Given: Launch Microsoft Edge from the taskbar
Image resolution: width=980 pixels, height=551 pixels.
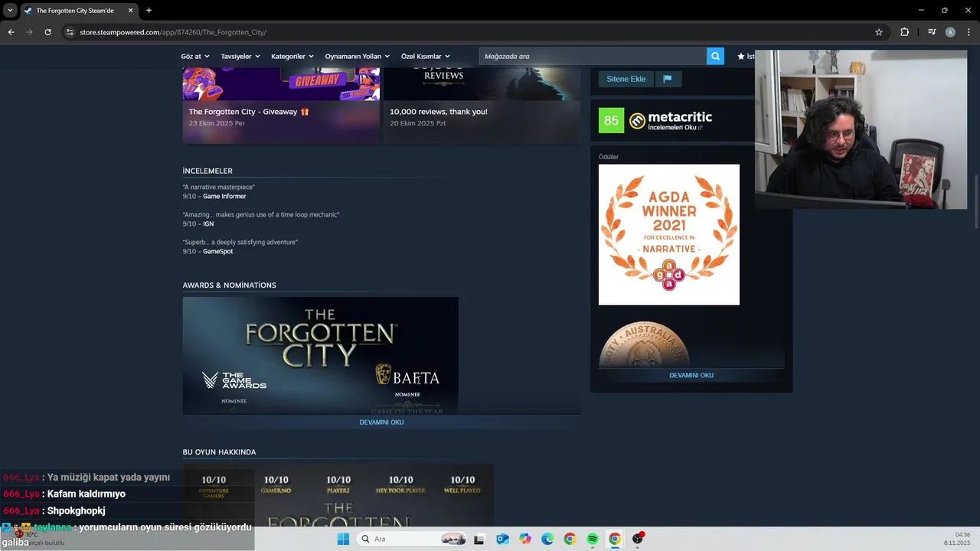Looking at the screenshot, I should (x=547, y=539).
